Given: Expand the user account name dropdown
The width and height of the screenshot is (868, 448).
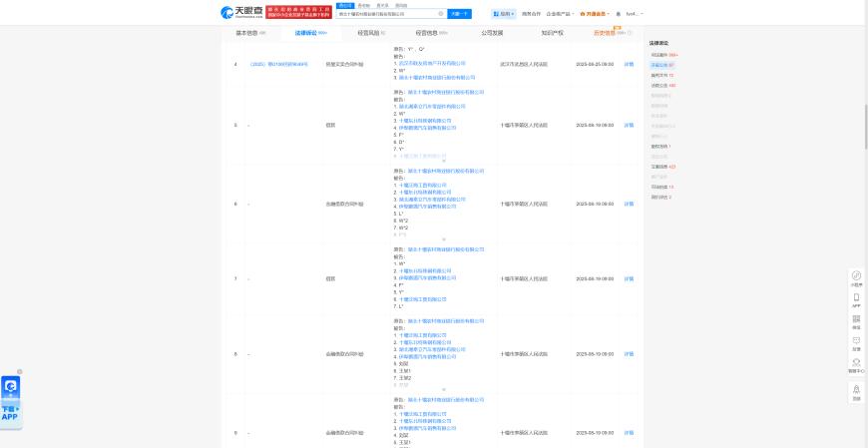Looking at the screenshot, I should point(635,14).
